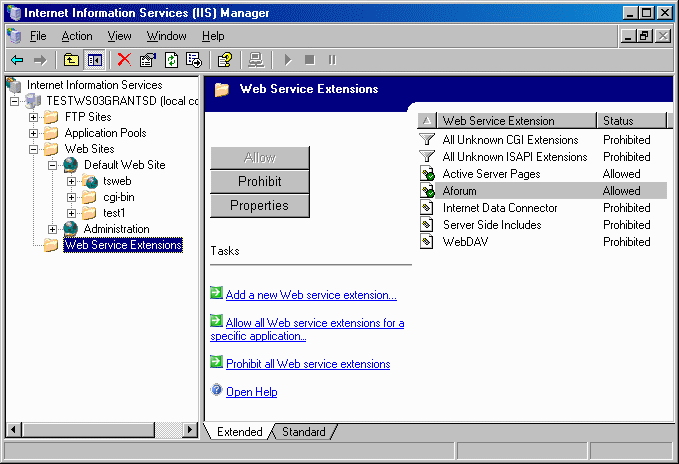Viewport: 679px width, 464px height.
Task: Click the Internet Data Connector page icon
Action: click(x=427, y=208)
